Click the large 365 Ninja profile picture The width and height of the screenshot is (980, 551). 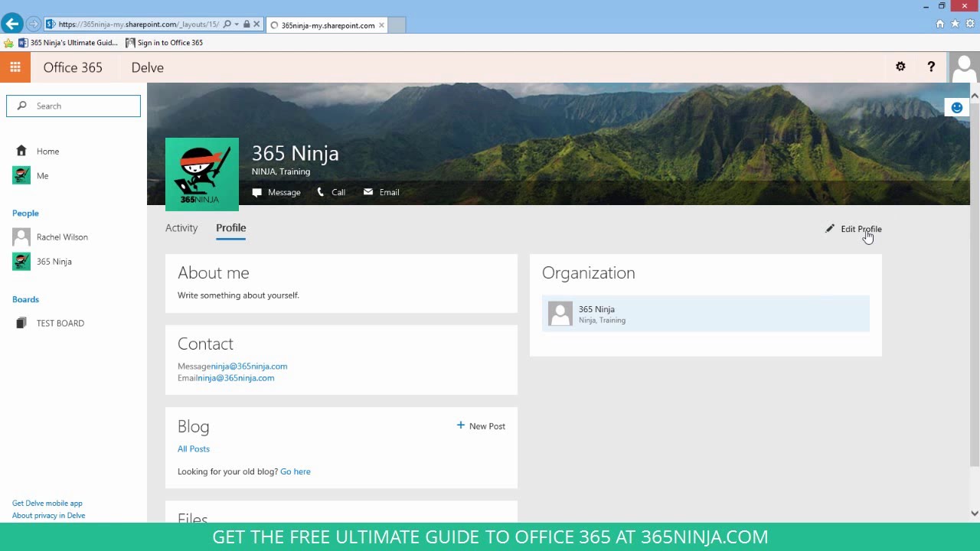coord(202,174)
